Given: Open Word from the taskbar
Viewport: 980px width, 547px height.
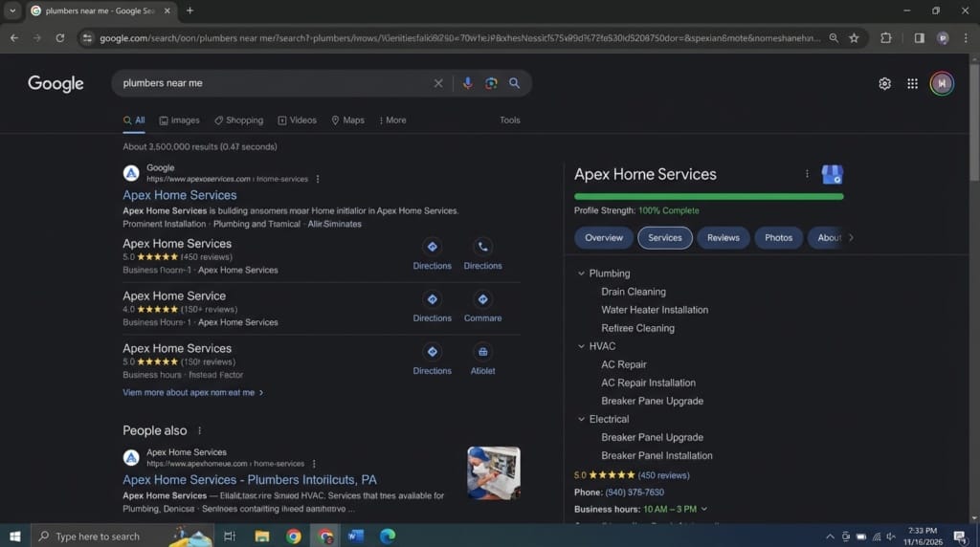Looking at the screenshot, I should coord(356,536).
